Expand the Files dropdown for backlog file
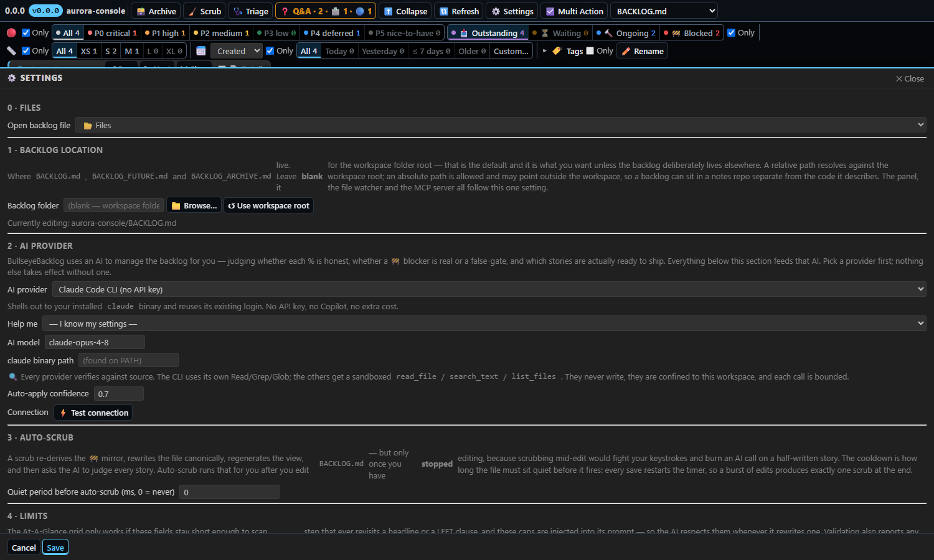 [x=501, y=125]
